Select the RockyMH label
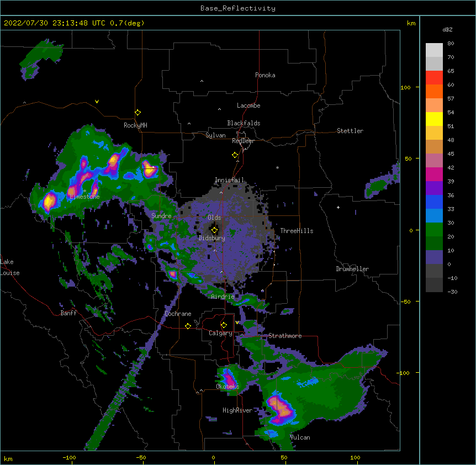 pyautogui.click(x=135, y=125)
